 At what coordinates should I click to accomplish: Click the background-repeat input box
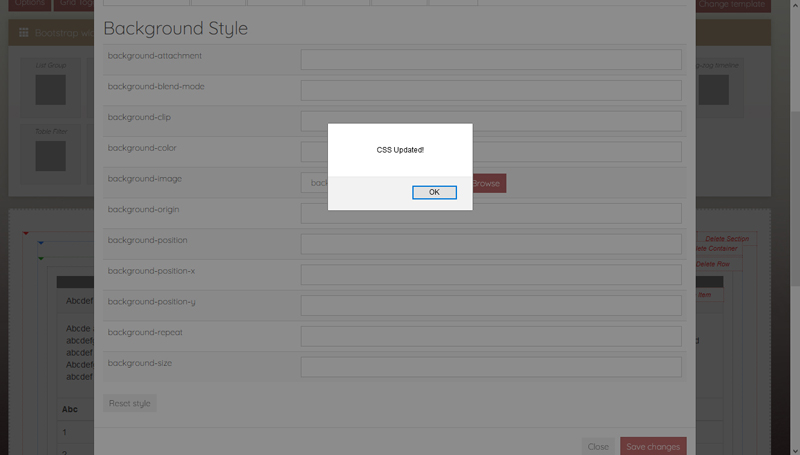[490, 336]
